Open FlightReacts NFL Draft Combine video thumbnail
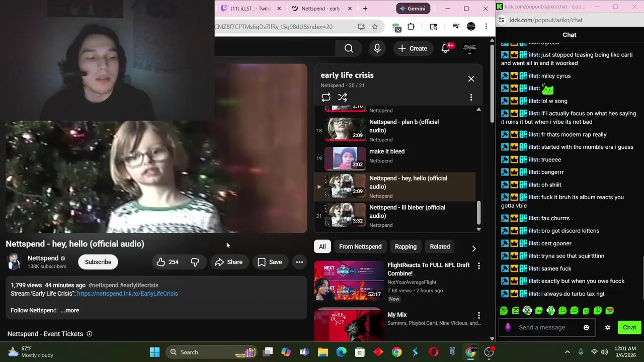The image size is (644, 362). [348, 281]
